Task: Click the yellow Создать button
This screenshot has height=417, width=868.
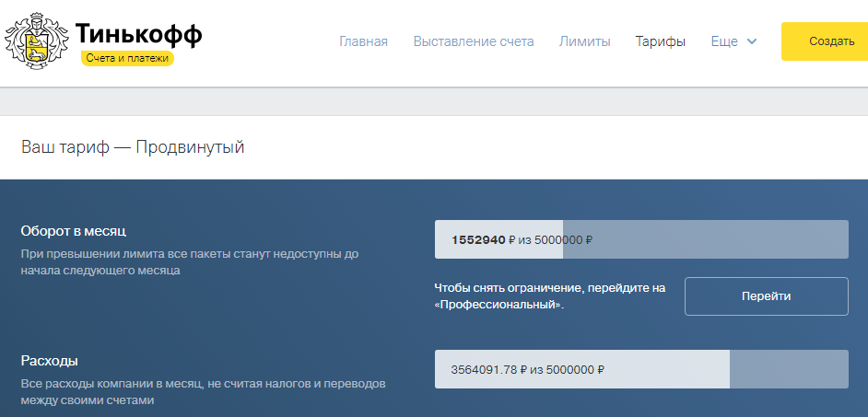Action: (825, 41)
